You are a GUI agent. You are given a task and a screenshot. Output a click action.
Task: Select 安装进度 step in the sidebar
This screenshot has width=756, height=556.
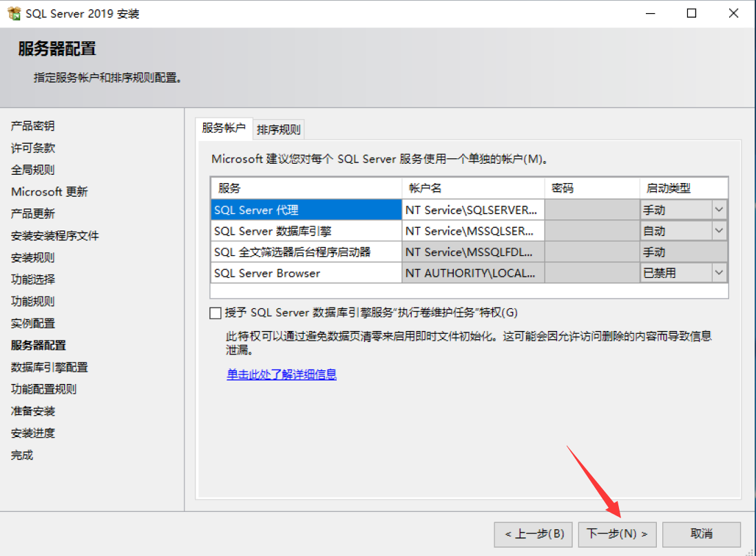click(x=33, y=433)
